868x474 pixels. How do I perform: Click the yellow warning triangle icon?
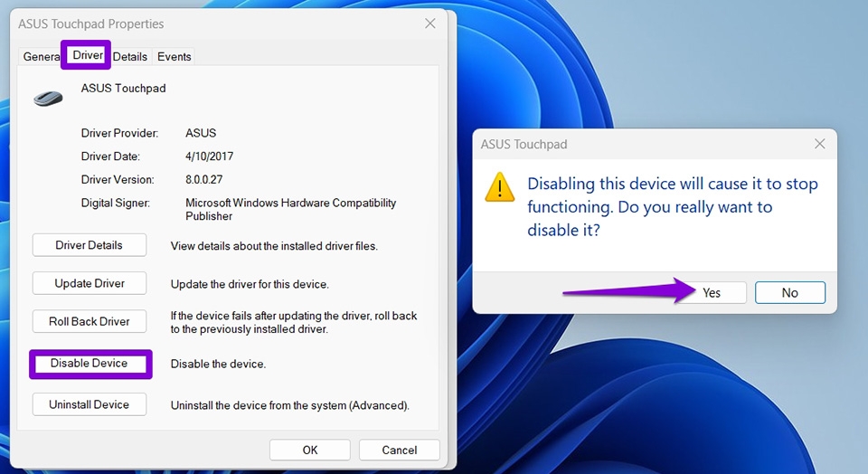coord(500,187)
